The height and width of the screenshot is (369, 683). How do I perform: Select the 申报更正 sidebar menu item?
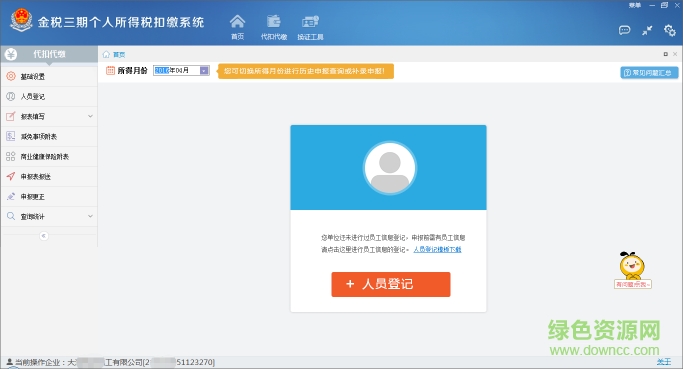49,196
